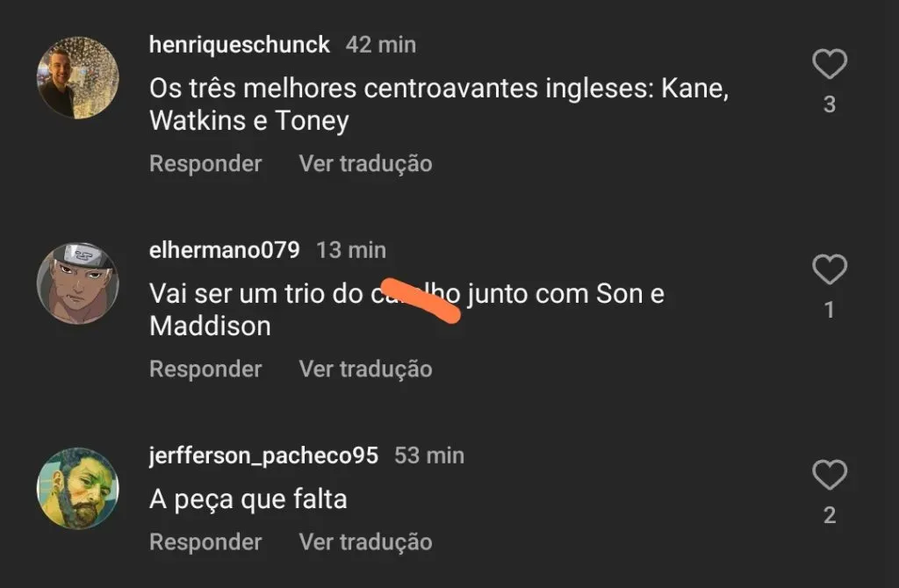Visit the elhermano079 username link

pos(225,250)
